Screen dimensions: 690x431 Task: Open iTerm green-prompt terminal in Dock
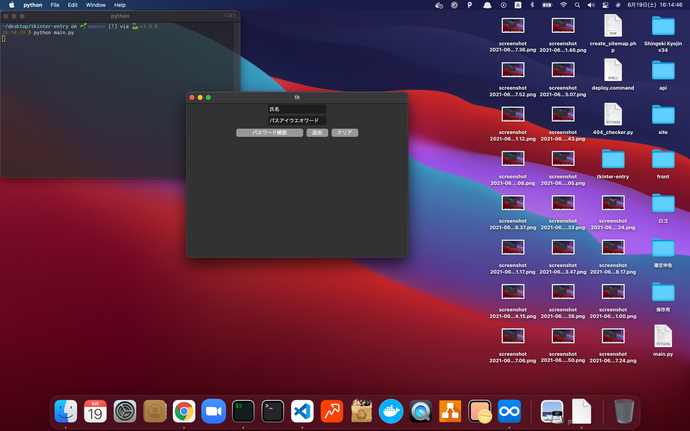point(243,411)
